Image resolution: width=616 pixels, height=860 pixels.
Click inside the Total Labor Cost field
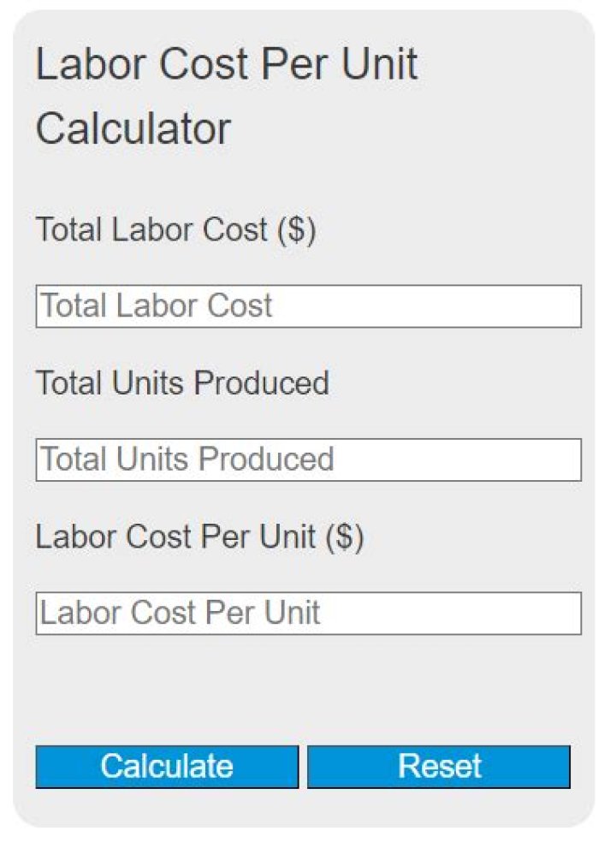pyautogui.click(x=308, y=305)
